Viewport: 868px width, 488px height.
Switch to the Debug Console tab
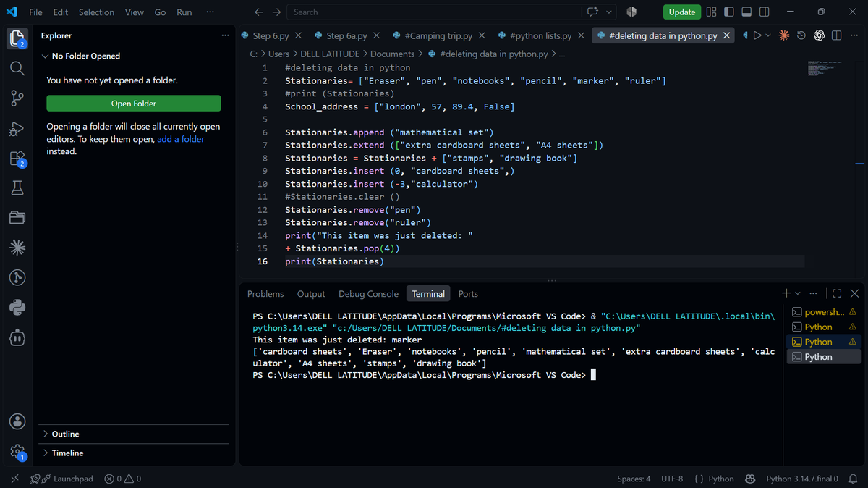368,294
